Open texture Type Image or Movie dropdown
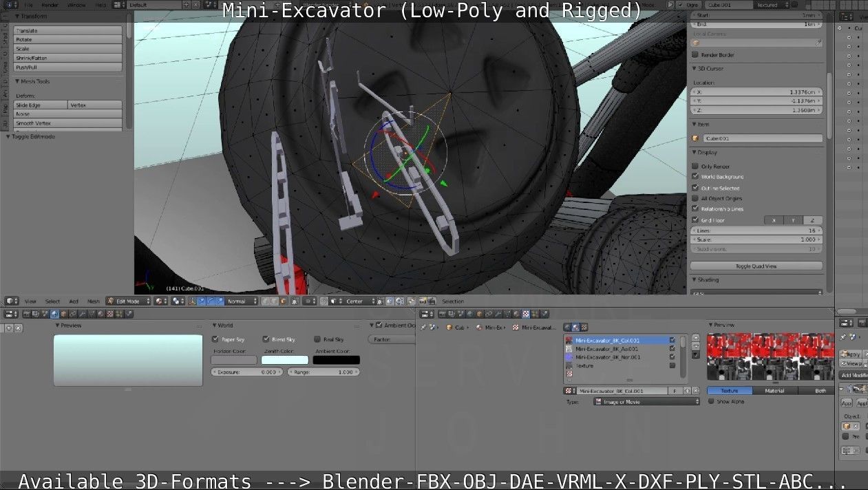868x490 pixels. [x=646, y=401]
